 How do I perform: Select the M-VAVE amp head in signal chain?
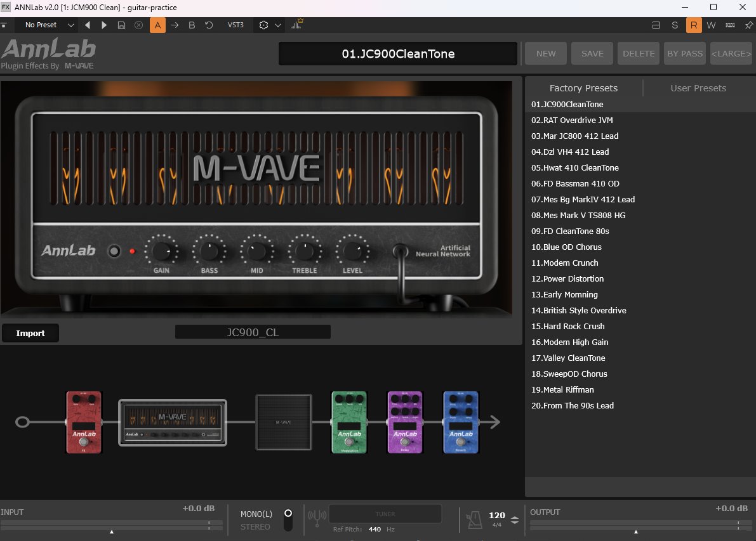click(173, 422)
